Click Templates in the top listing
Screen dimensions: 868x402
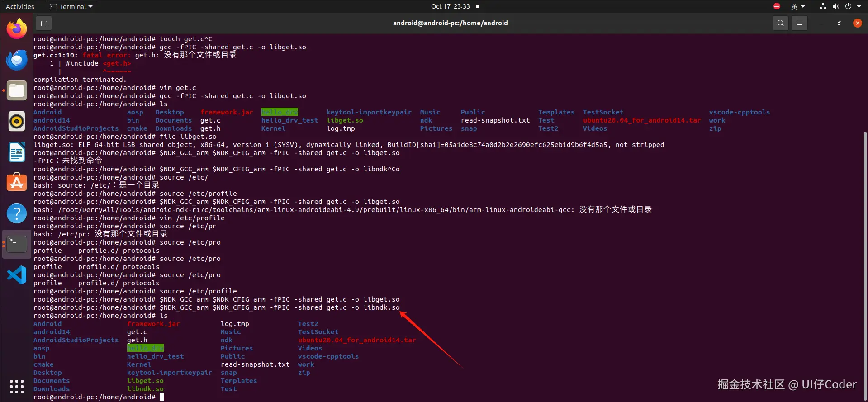click(556, 112)
